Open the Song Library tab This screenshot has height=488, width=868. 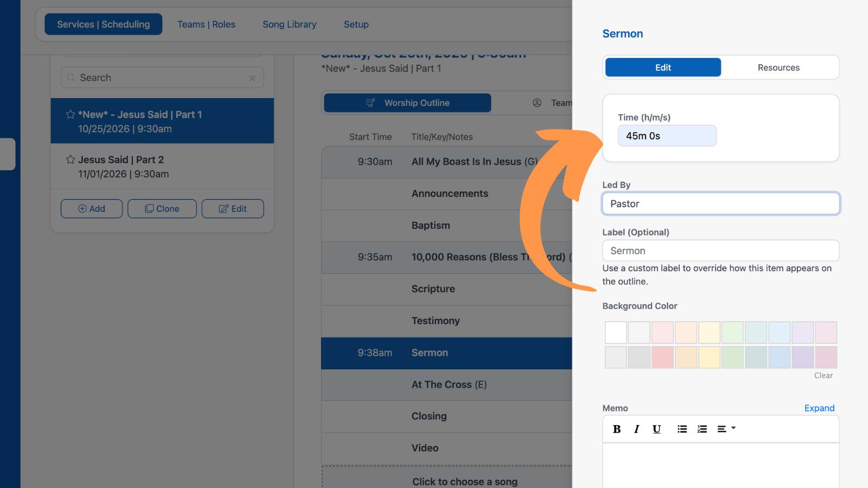click(x=290, y=24)
